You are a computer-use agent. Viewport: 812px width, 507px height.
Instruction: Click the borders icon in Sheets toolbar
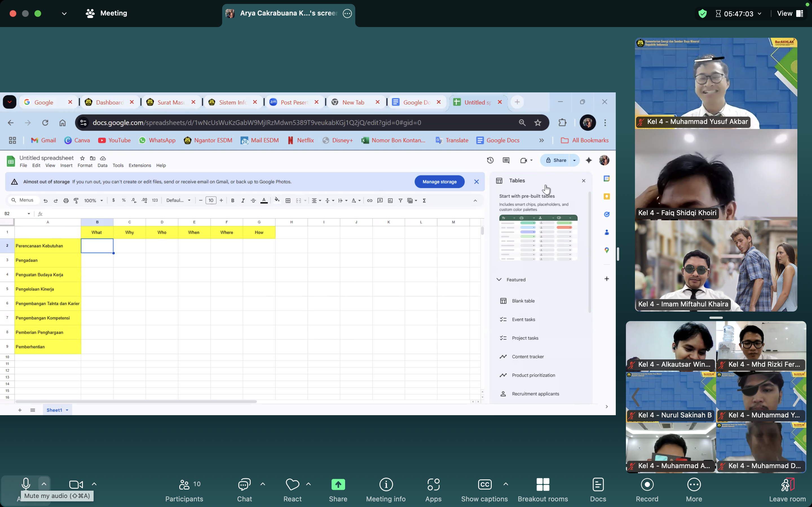(x=288, y=200)
